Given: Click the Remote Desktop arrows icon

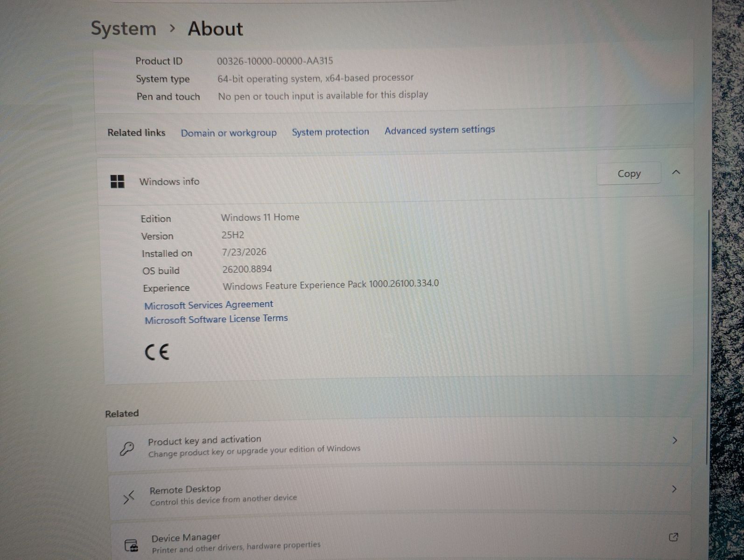Looking at the screenshot, I should (x=129, y=497).
